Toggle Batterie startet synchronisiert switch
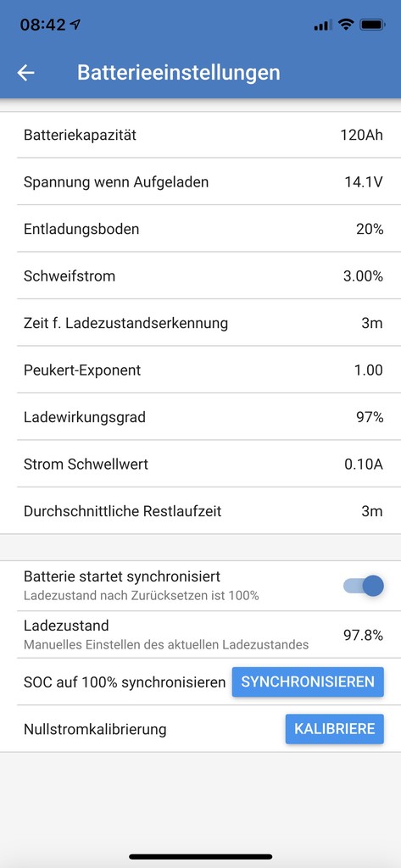Image resolution: width=401 pixels, height=868 pixels. pyautogui.click(x=364, y=586)
